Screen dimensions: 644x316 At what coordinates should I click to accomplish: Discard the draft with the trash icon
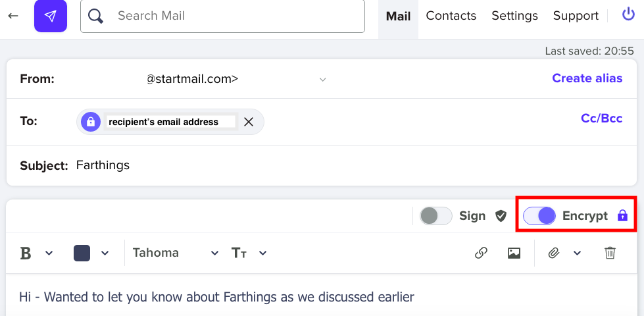(610, 253)
